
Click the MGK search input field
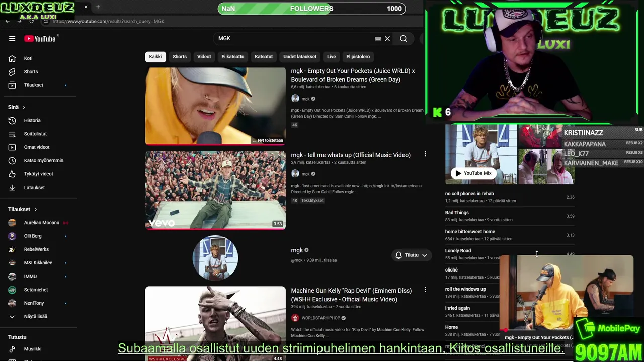click(294, 39)
